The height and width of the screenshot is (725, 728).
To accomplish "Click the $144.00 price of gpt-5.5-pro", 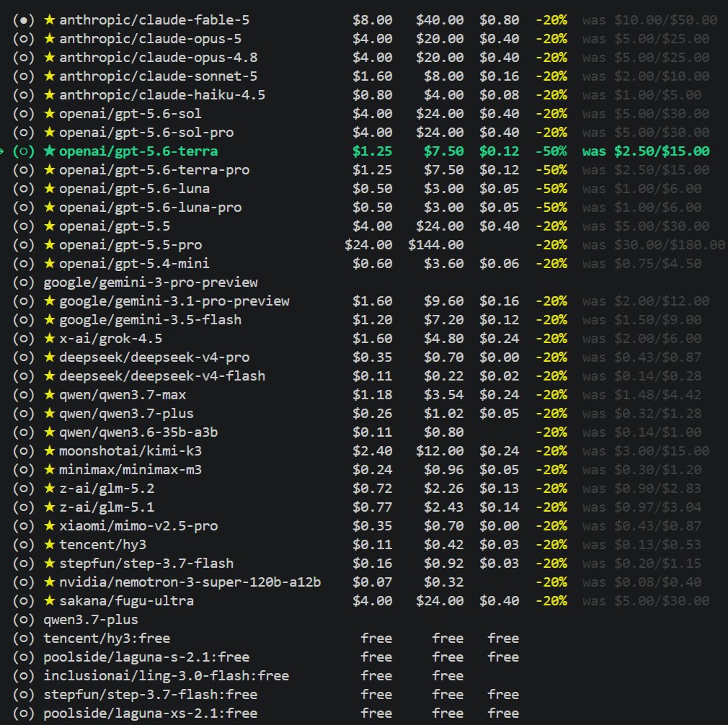I will point(435,244).
